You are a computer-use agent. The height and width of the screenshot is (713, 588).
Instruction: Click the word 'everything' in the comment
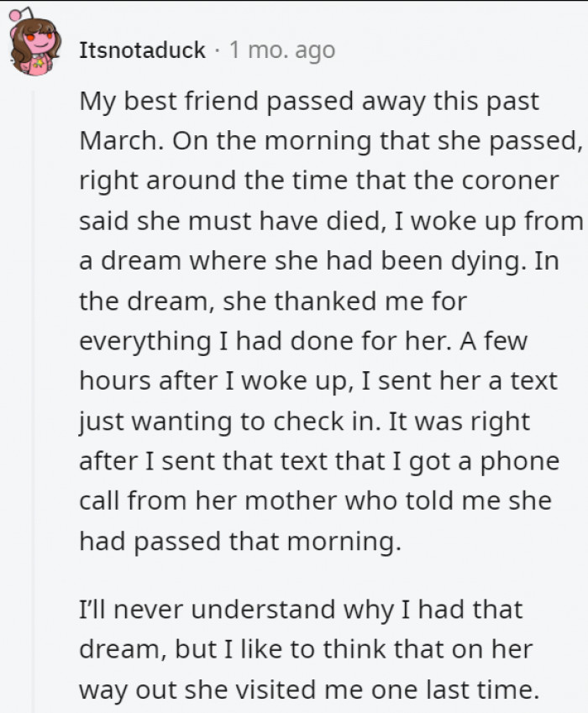coord(144,342)
